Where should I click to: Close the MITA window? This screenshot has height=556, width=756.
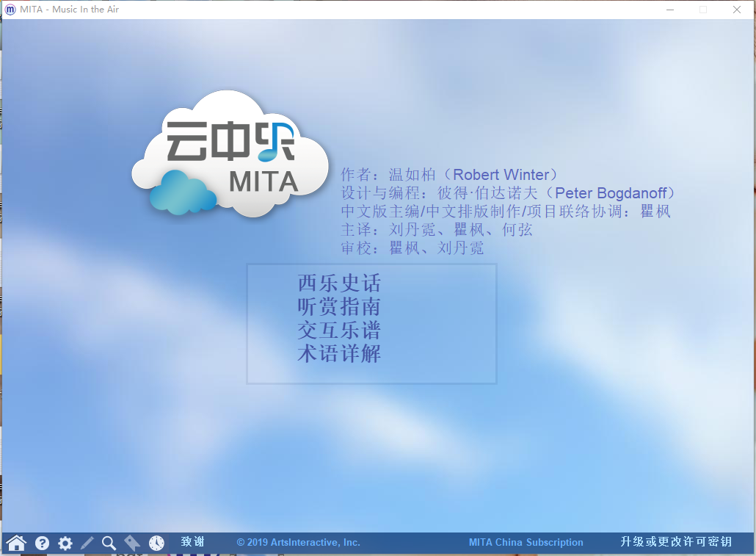[737, 10]
